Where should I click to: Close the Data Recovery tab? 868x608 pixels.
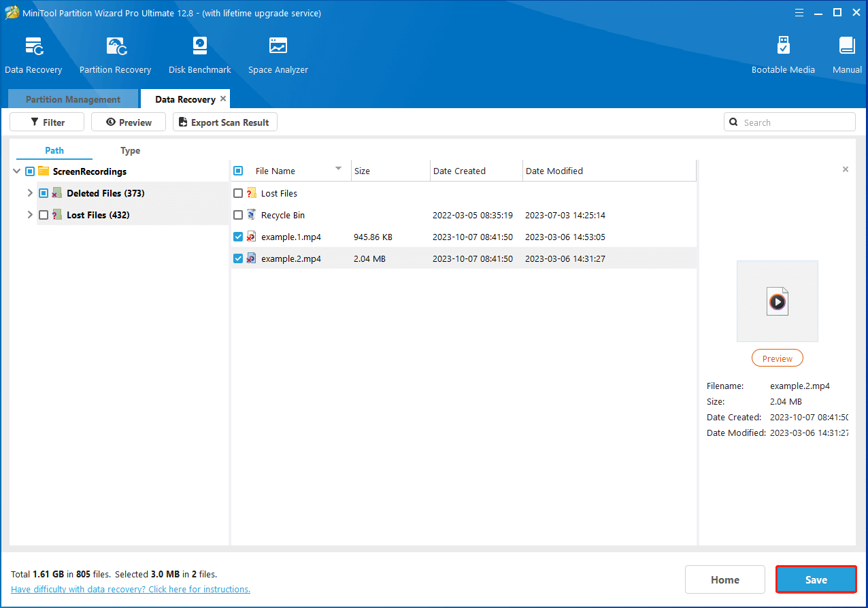click(223, 99)
